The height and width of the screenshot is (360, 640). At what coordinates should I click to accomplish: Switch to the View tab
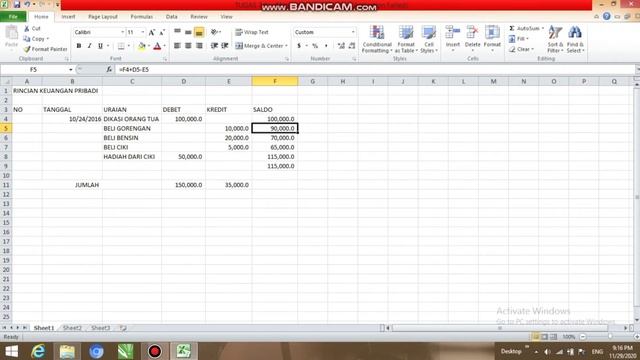pyautogui.click(x=226, y=17)
